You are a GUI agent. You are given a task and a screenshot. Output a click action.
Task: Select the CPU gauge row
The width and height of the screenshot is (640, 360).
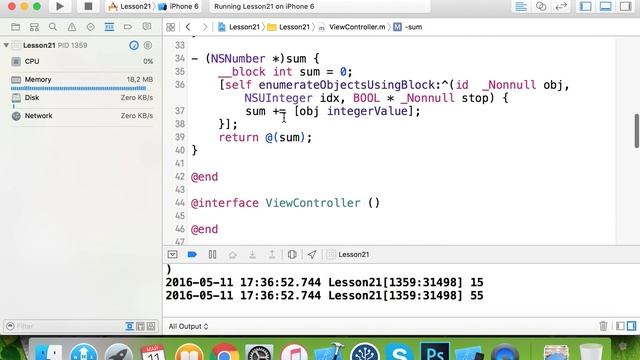click(82, 61)
